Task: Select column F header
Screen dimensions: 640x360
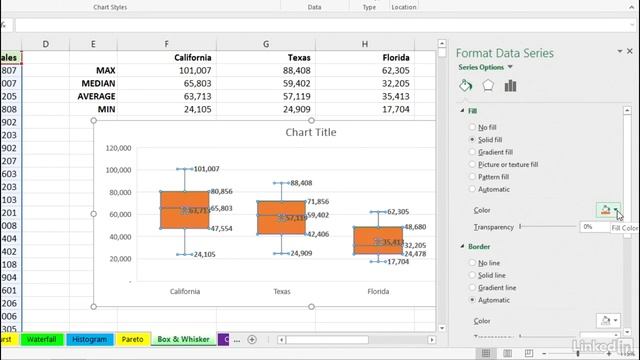Action: click(x=167, y=44)
